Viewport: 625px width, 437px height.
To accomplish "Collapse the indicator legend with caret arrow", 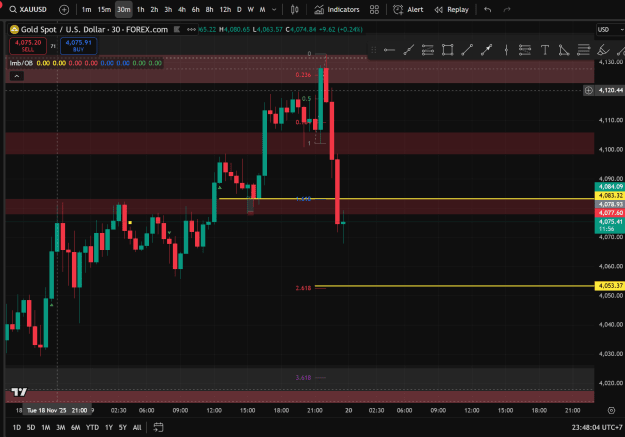I will pos(17,76).
